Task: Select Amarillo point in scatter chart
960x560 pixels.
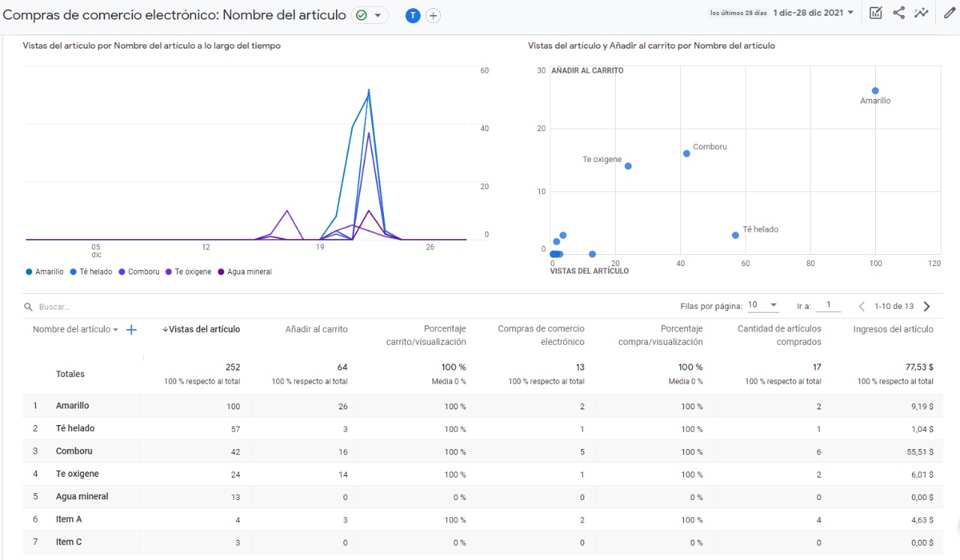Action: tap(875, 91)
